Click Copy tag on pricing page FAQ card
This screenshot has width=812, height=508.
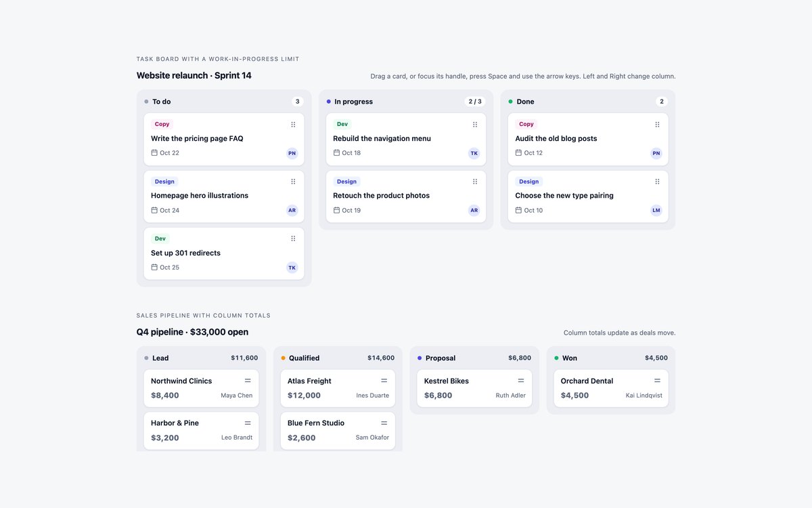click(x=162, y=125)
